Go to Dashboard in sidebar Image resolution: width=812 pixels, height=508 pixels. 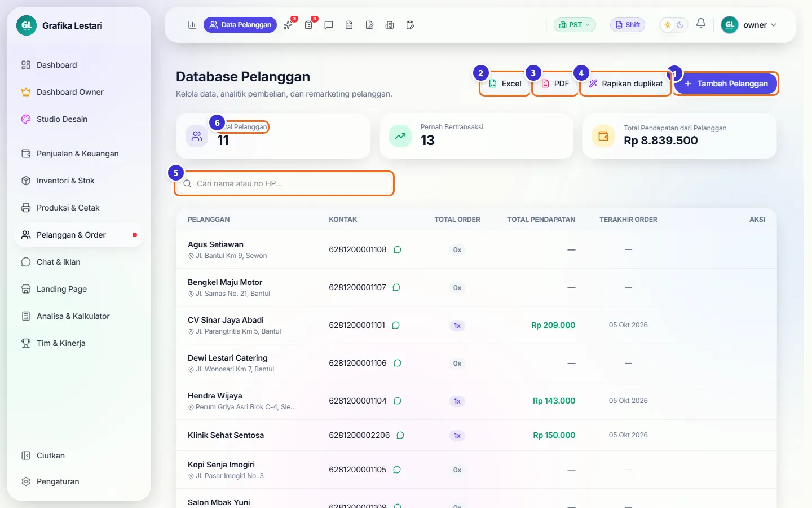(x=79, y=65)
